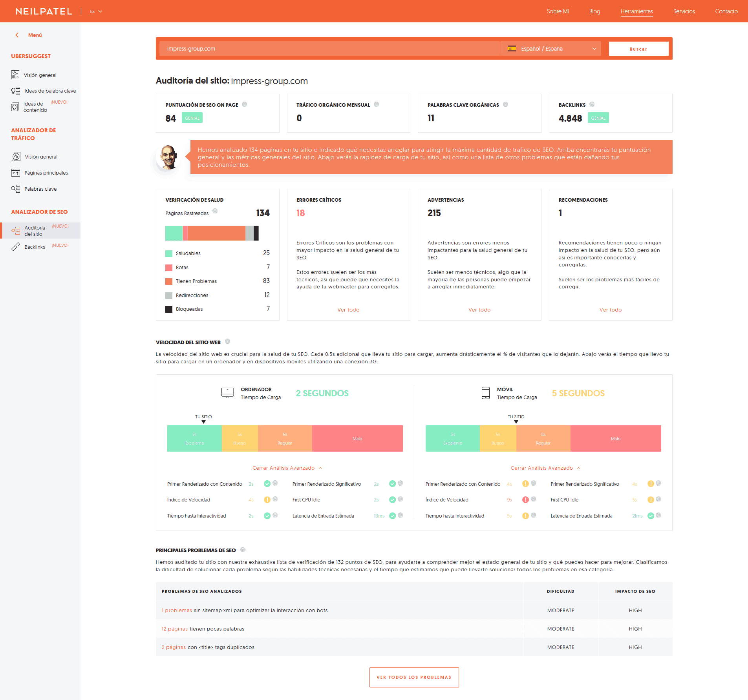The height and width of the screenshot is (700, 748).
Task: Click info icon beside Backlinks card title
Action: tap(592, 104)
